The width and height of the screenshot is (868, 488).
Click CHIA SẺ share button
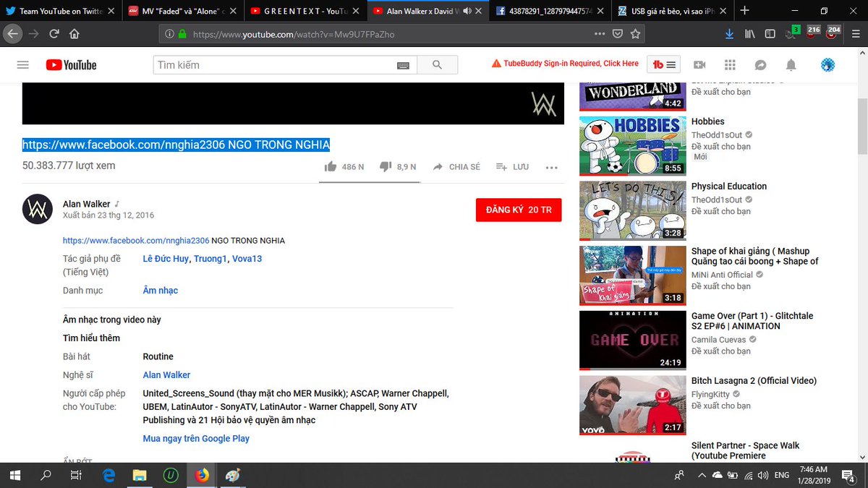point(456,167)
